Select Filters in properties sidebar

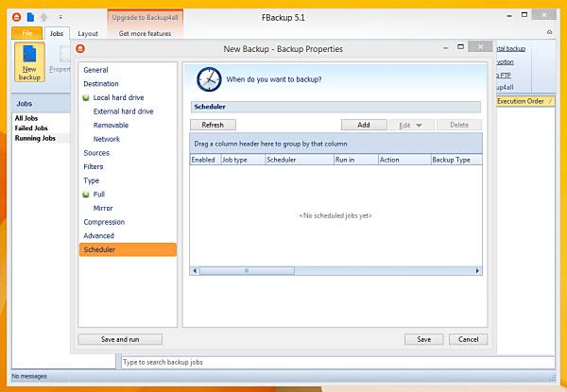[94, 167]
